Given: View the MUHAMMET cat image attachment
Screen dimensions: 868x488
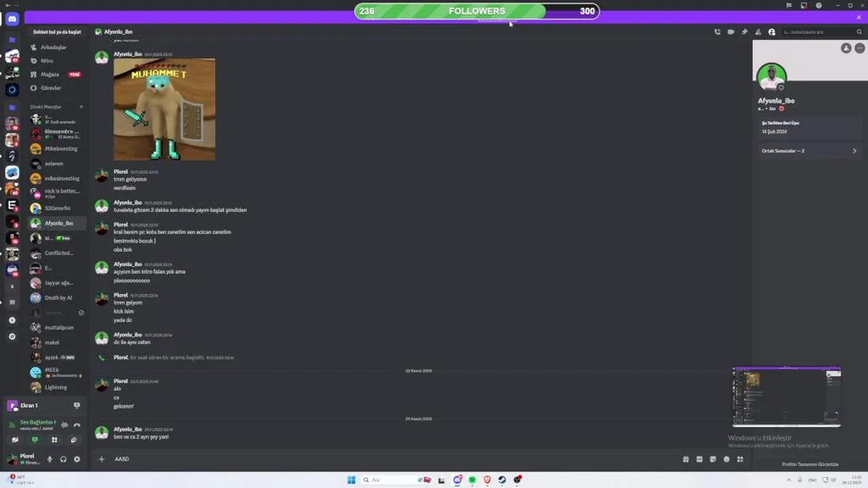Looking at the screenshot, I should (x=164, y=109).
